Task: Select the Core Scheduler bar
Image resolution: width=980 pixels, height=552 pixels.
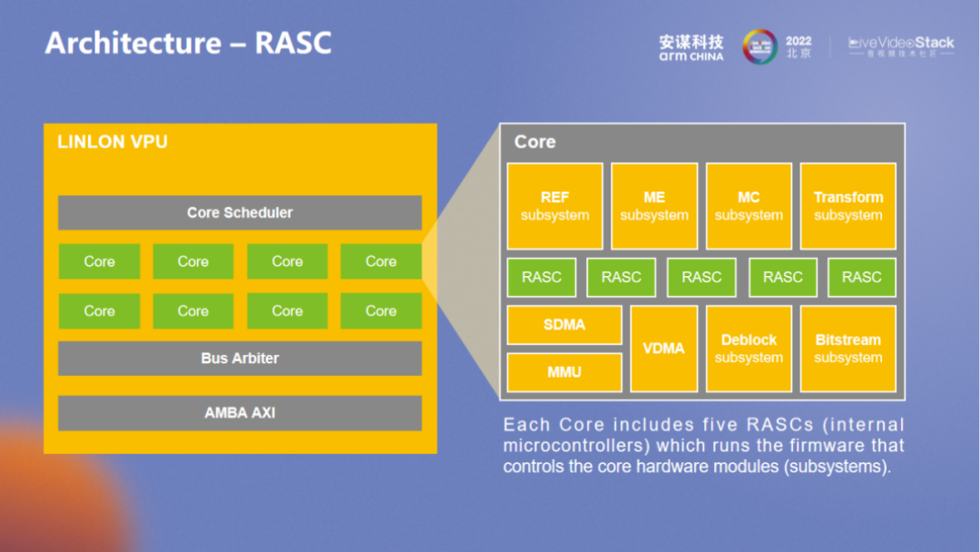Action: (x=240, y=212)
